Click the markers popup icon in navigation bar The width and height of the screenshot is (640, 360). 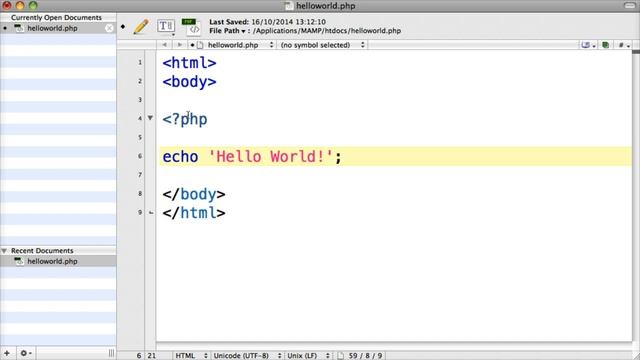587,45
